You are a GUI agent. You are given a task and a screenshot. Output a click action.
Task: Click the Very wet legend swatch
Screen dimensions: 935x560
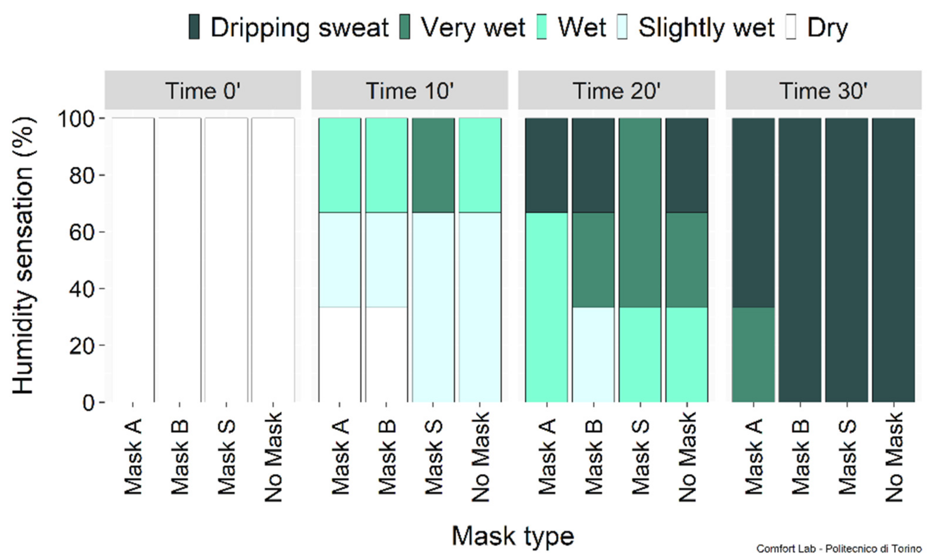click(x=405, y=27)
